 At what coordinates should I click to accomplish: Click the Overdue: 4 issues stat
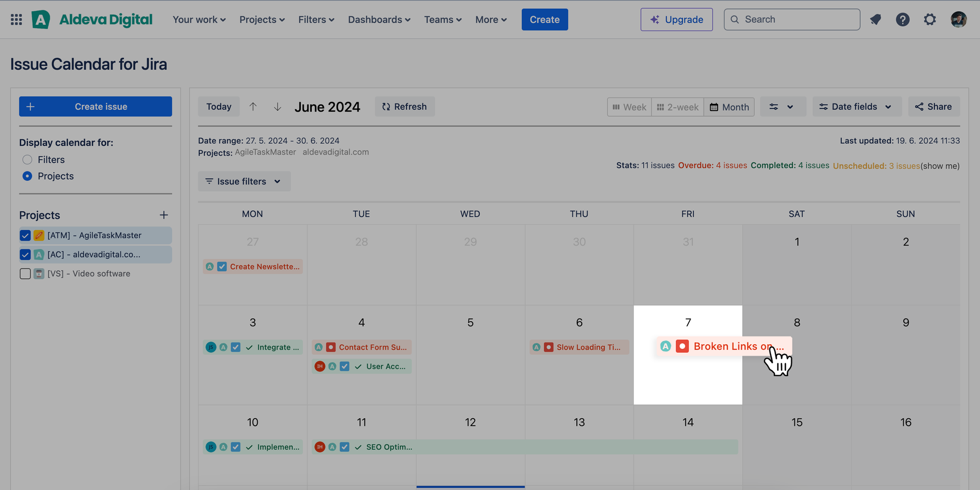(712, 166)
